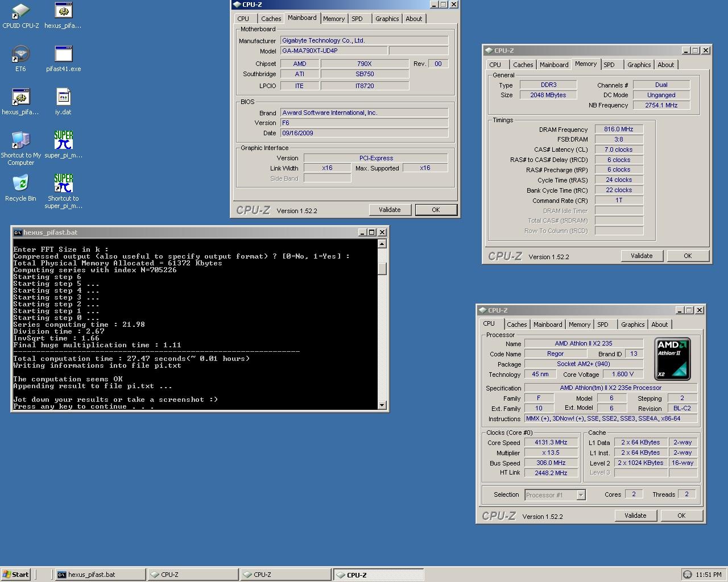The image size is (728, 582).
Task: Click Validate in Memory CPU-Z window
Action: [x=642, y=256]
